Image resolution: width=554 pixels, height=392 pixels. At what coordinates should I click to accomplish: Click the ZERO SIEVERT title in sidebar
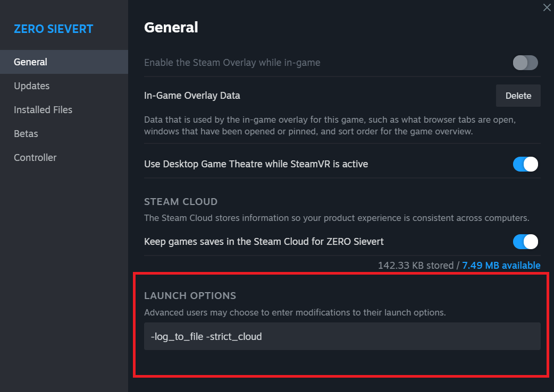[x=53, y=29]
